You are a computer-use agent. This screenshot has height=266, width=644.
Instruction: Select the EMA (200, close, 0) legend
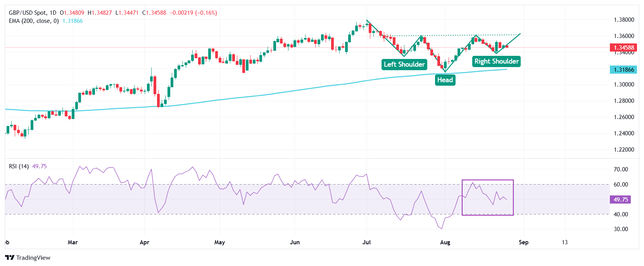pyautogui.click(x=34, y=21)
